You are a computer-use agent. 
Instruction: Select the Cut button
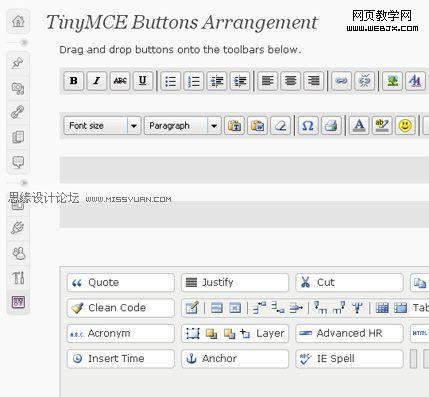(349, 283)
